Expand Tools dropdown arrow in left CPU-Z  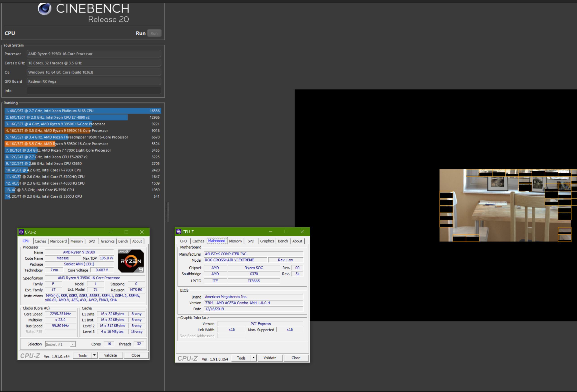coord(94,355)
